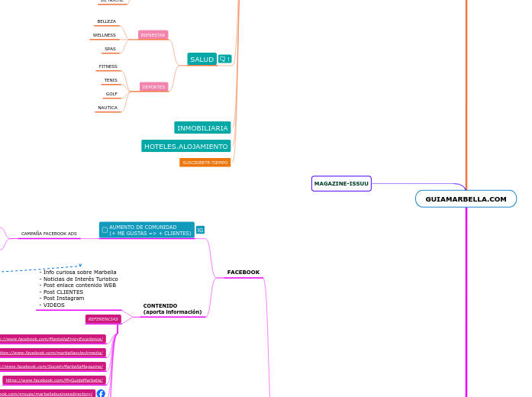Click the SALUD topic node

[x=202, y=59]
